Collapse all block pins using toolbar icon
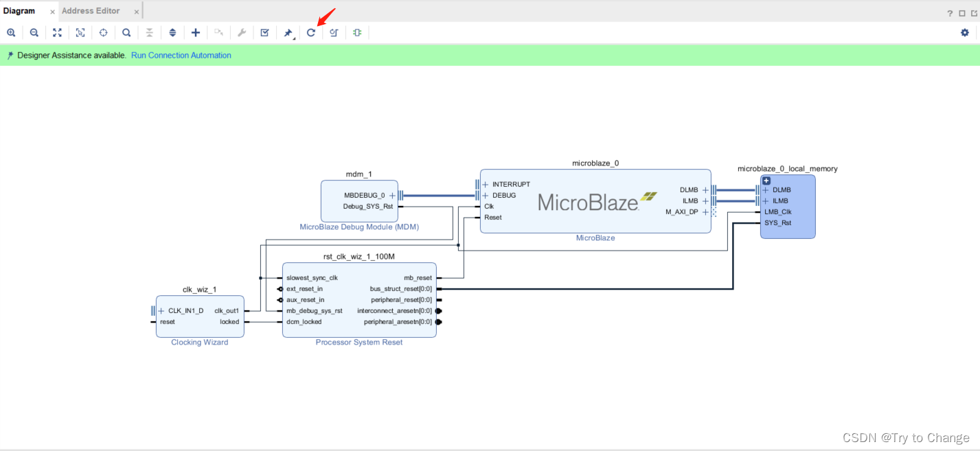 coord(149,32)
